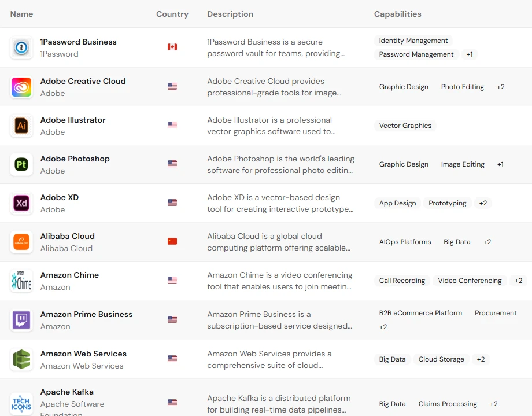Select the Video Conferencing capability tag
Screen dimensions: 532x416
click(x=470, y=281)
